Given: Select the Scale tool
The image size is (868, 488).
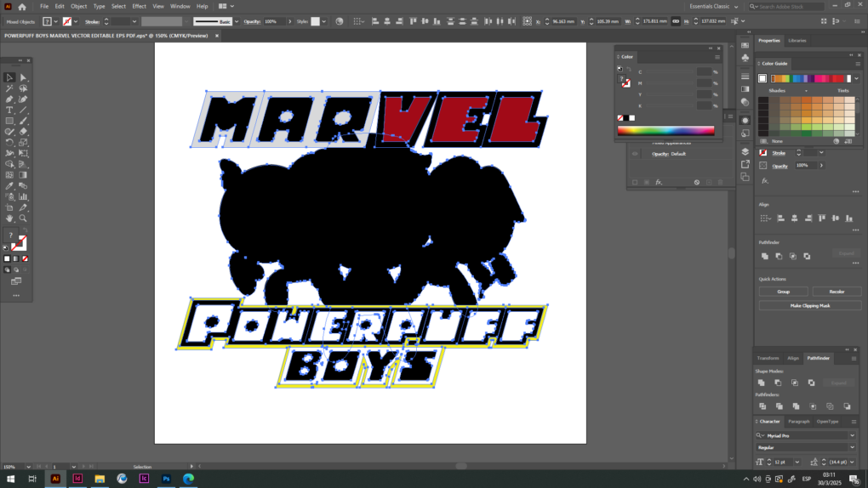Looking at the screenshot, I should tap(23, 142).
